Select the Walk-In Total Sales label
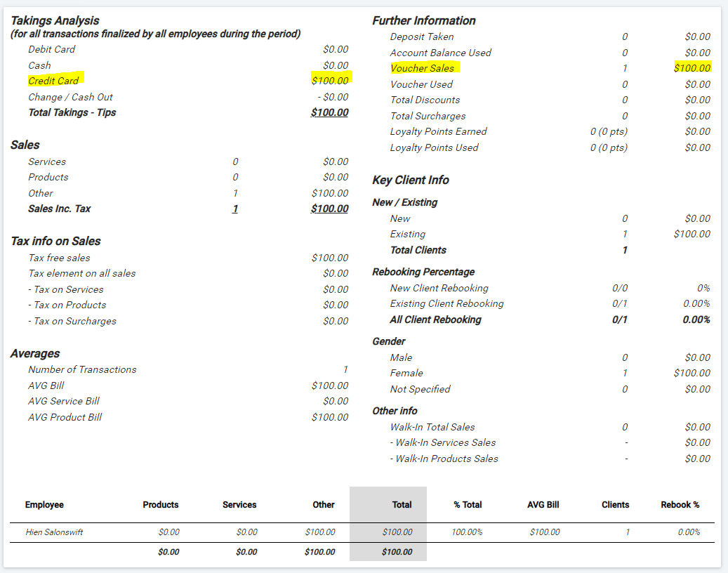728x573 pixels. tap(432, 427)
